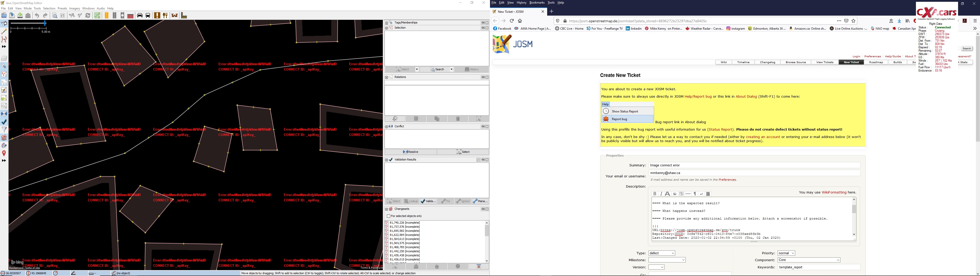
Task: Enable 'For selected objects only' checkbox
Action: 388,216
